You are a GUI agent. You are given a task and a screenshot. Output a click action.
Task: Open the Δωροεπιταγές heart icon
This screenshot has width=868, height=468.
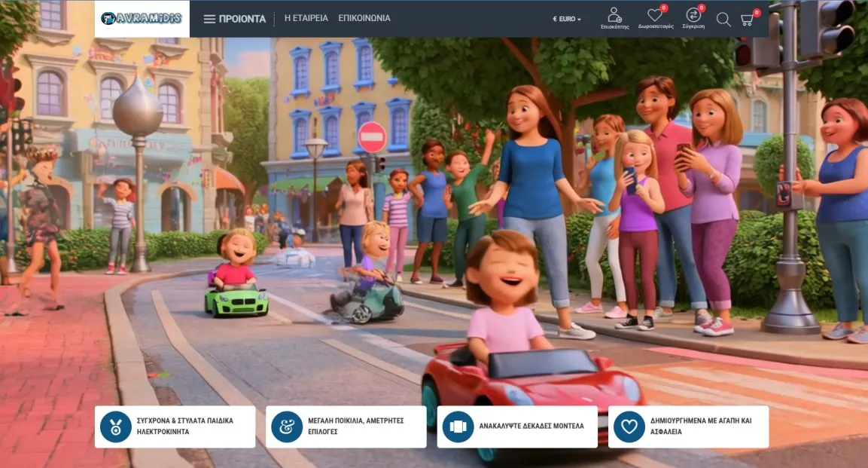click(x=654, y=14)
